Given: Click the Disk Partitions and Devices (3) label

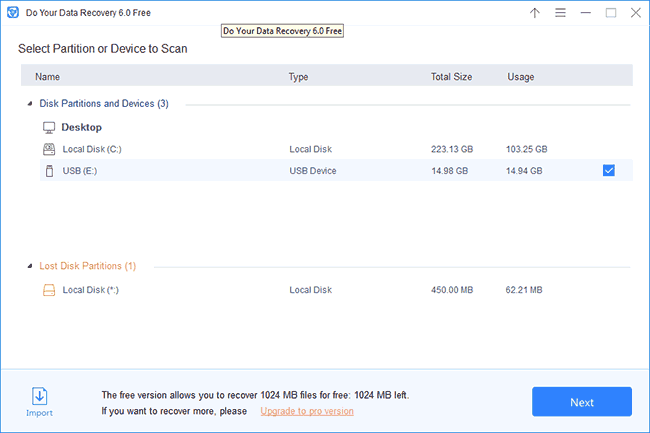Looking at the screenshot, I should [x=104, y=104].
